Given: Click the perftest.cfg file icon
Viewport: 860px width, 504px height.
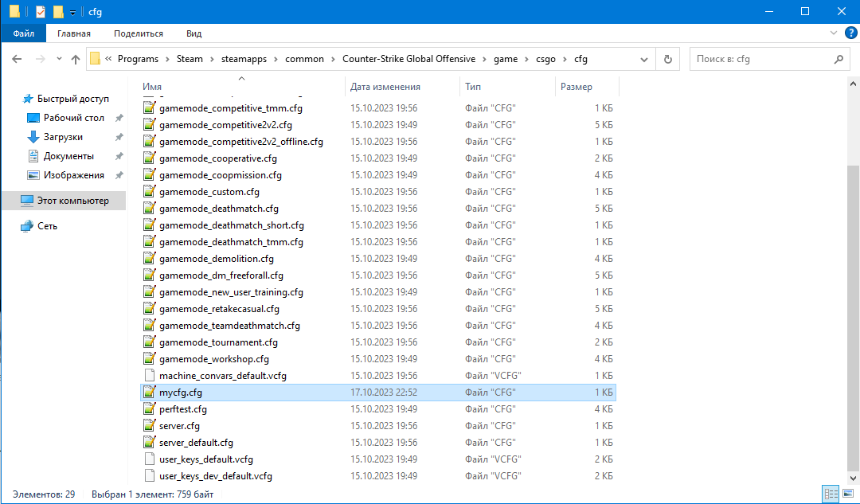Looking at the screenshot, I should tap(149, 408).
